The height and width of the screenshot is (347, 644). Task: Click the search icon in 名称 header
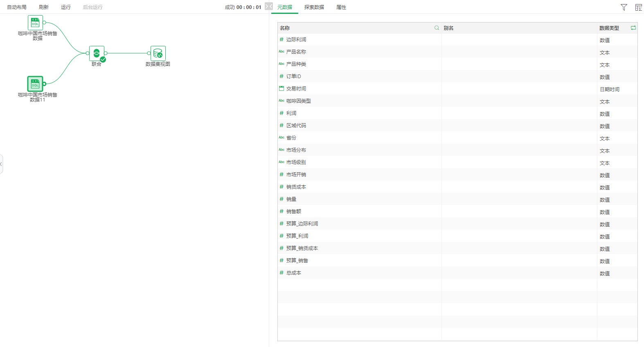[437, 28]
